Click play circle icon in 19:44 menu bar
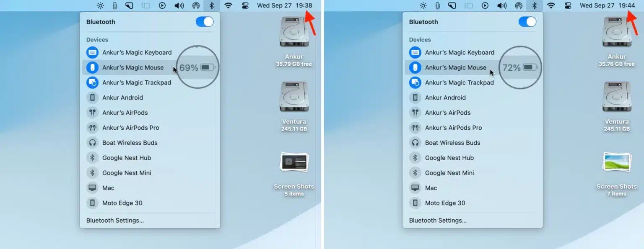 click(x=485, y=5)
